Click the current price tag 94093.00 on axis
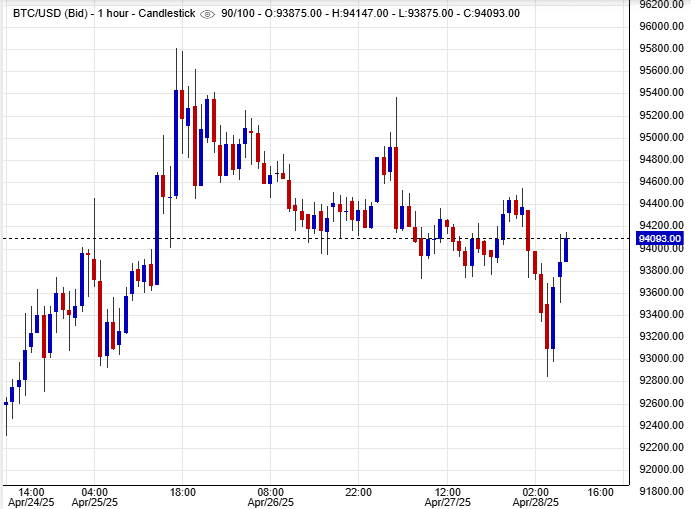This screenshot has height=509, width=691. click(660, 238)
